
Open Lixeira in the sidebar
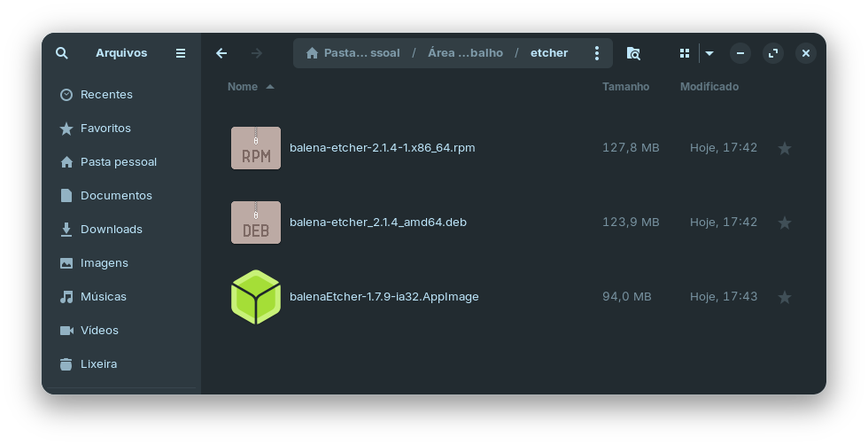(x=121, y=364)
